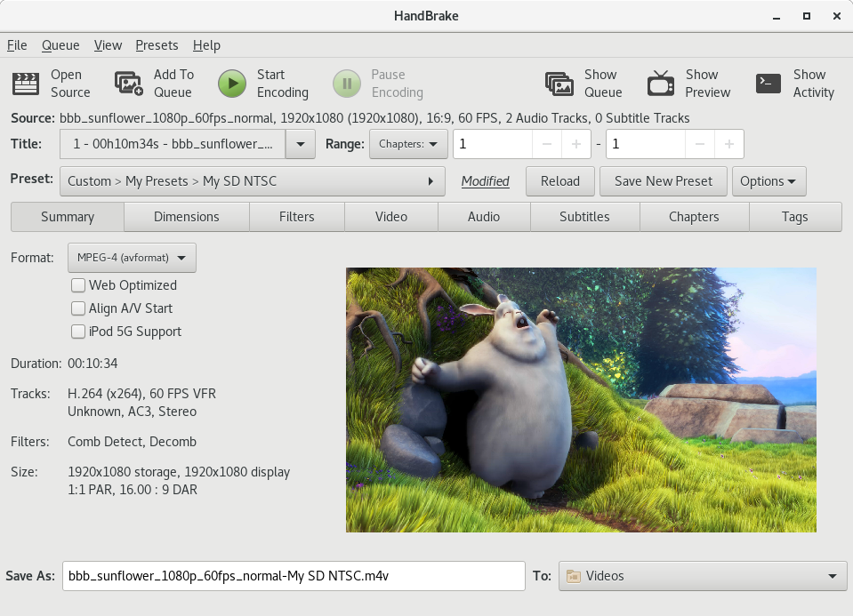Switch to the Video tab
The image size is (853, 616).
click(x=391, y=217)
